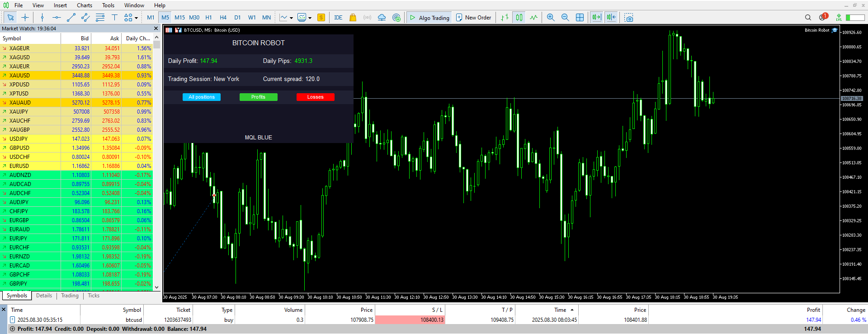Switch chart to H1 timeframe
Image resolution: width=868 pixels, height=334 pixels.
pyautogui.click(x=208, y=18)
